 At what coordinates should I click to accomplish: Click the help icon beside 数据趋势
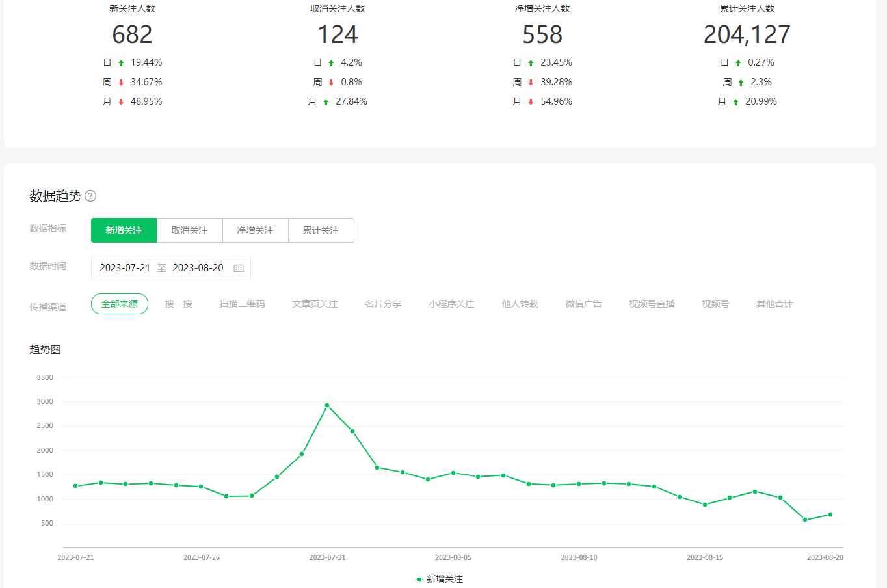pyautogui.click(x=90, y=196)
